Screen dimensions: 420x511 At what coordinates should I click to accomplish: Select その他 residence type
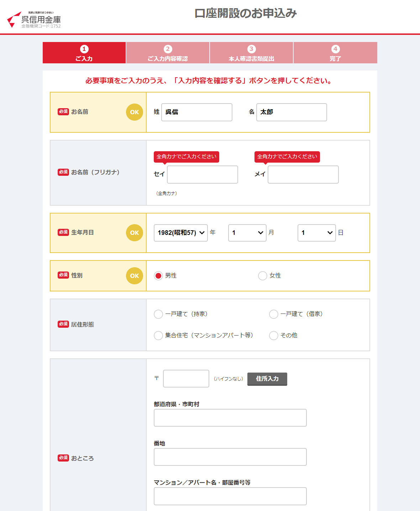274,336
